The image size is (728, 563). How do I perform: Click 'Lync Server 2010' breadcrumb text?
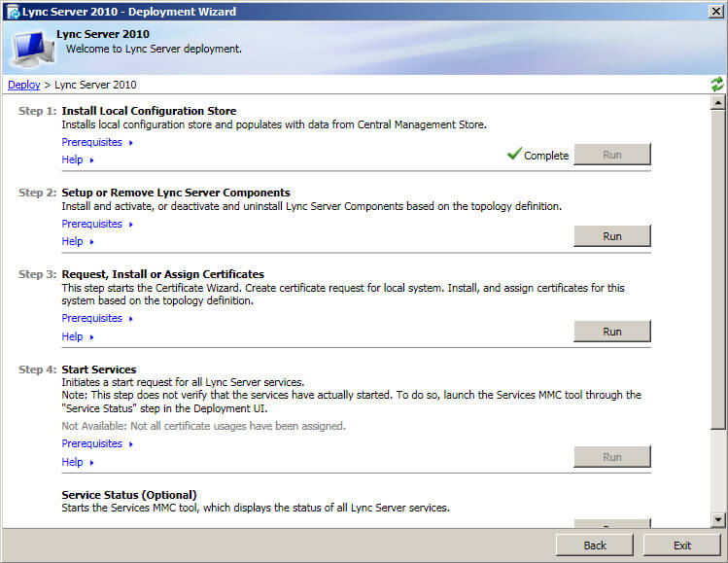[x=95, y=85]
